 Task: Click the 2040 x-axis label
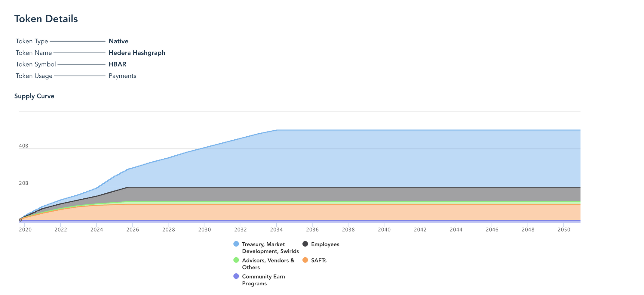384,230
